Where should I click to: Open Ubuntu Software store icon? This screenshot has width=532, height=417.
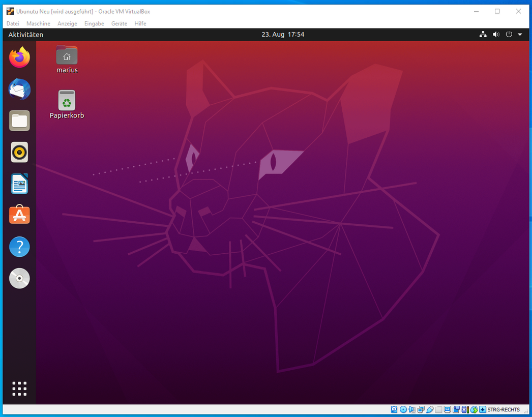(19, 216)
